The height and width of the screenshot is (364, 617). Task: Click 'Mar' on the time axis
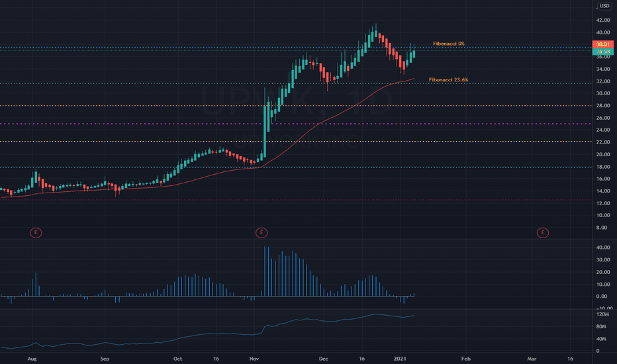point(532,359)
